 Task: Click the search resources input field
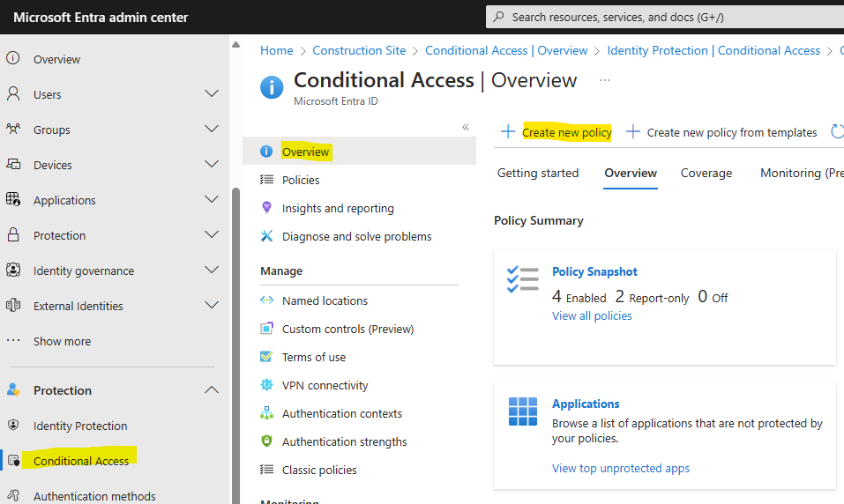(x=665, y=17)
